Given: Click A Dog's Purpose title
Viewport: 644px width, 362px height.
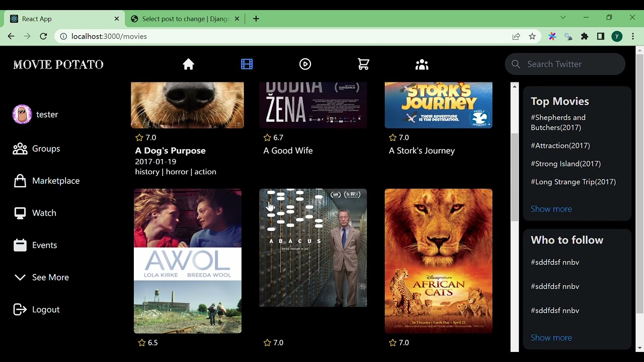Looking at the screenshot, I should (170, 150).
